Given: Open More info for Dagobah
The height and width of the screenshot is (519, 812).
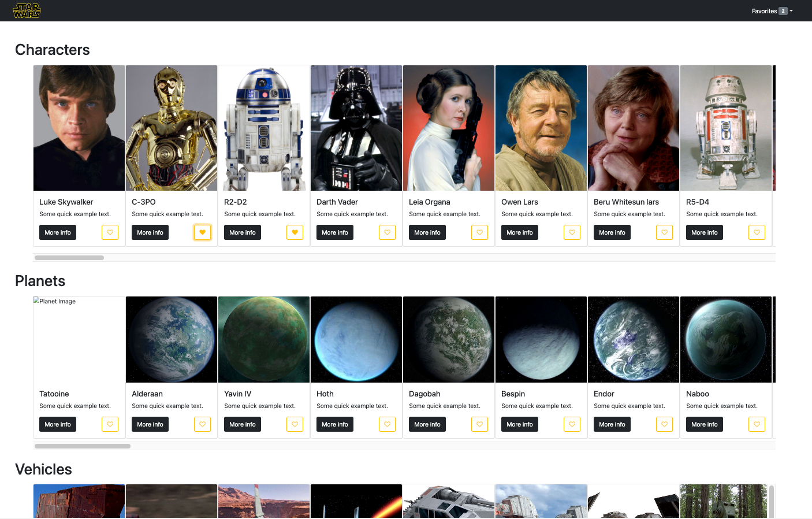Looking at the screenshot, I should [427, 424].
